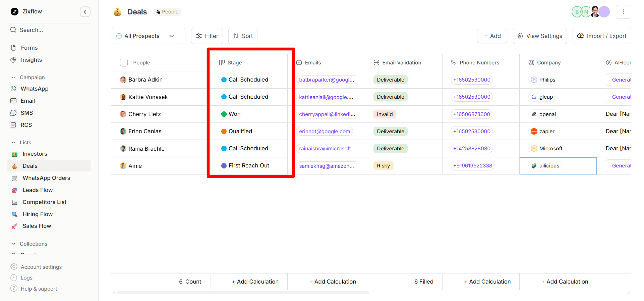The image size is (644, 301).
Task: Change Erinn Canlas's Qualified stage
Action: click(x=237, y=132)
